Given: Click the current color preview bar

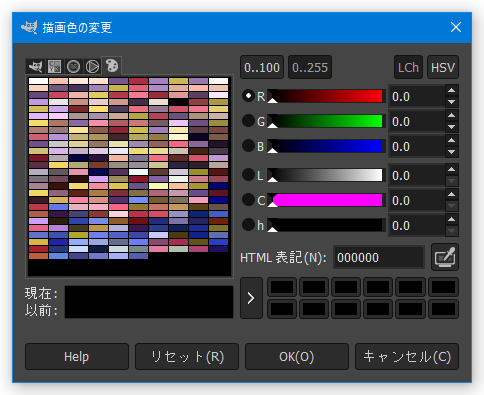Looking at the screenshot, I should point(149,294).
